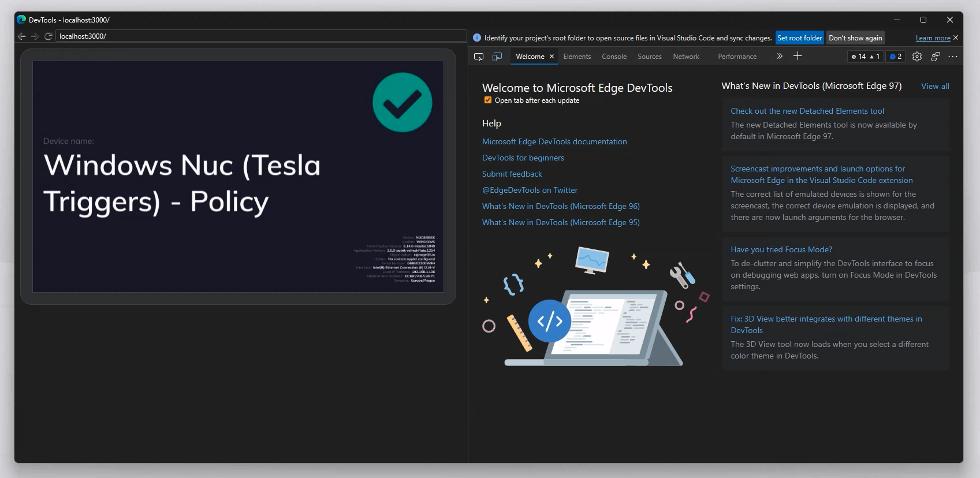Open the Network tab
This screenshot has height=478, width=980.
pyautogui.click(x=685, y=57)
